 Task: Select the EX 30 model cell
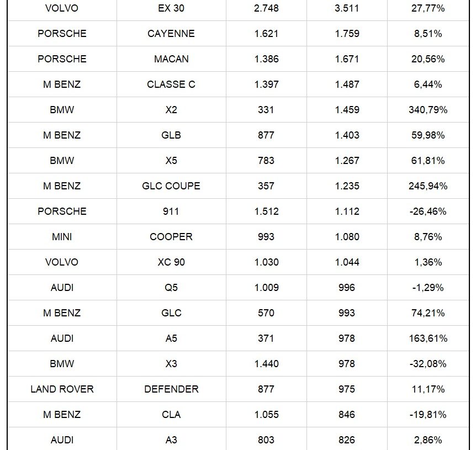pyautogui.click(x=171, y=8)
